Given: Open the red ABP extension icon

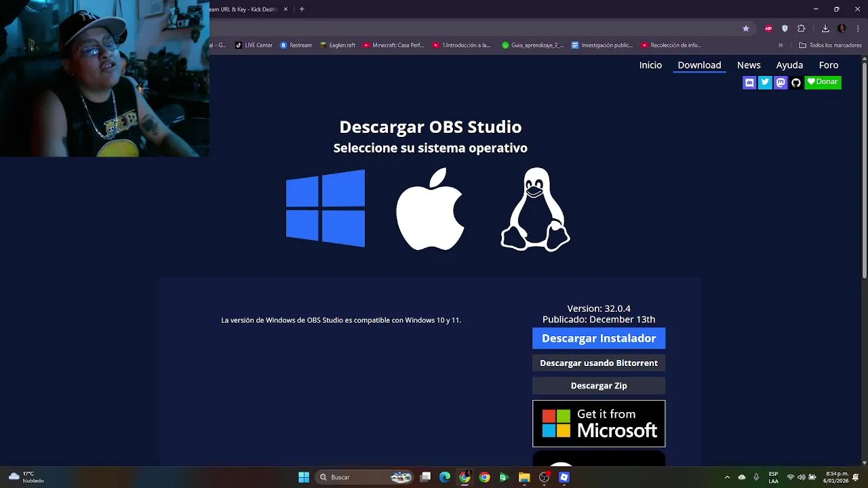Looking at the screenshot, I should [x=768, y=28].
